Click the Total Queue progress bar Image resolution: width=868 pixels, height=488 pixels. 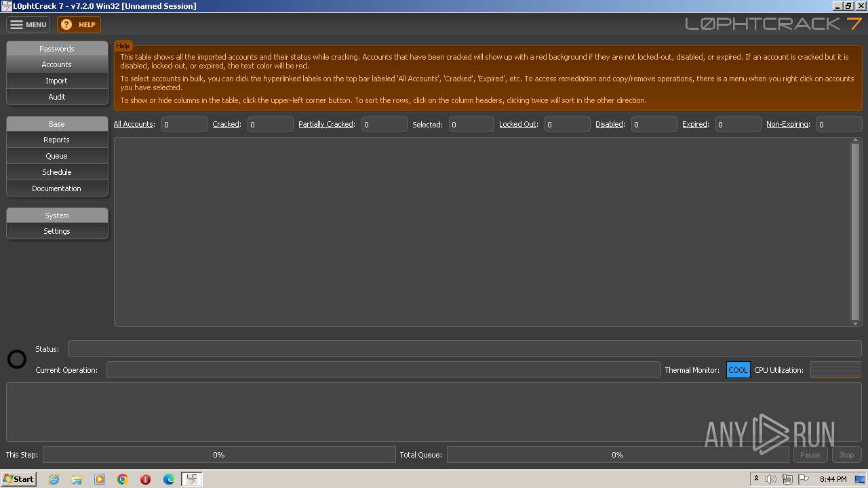coord(618,455)
